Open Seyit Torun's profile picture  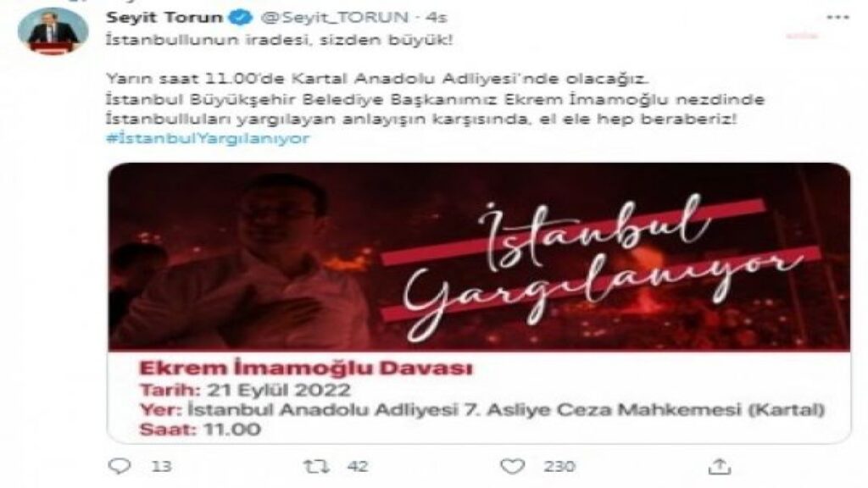click(53, 31)
